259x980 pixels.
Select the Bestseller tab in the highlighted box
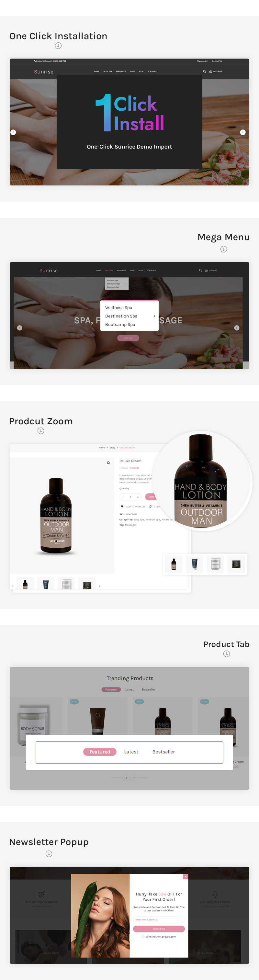point(163,752)
